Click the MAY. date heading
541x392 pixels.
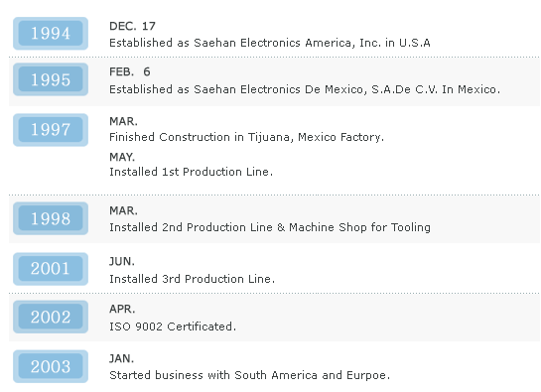(x=122, y=157)
